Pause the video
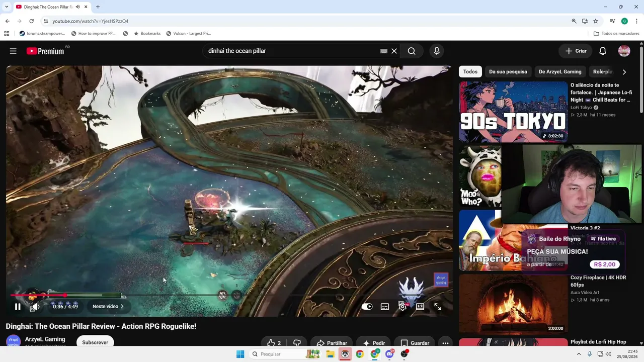Image resolution: width=644 pixels, height=362 pixels. (x=18, y=307)
